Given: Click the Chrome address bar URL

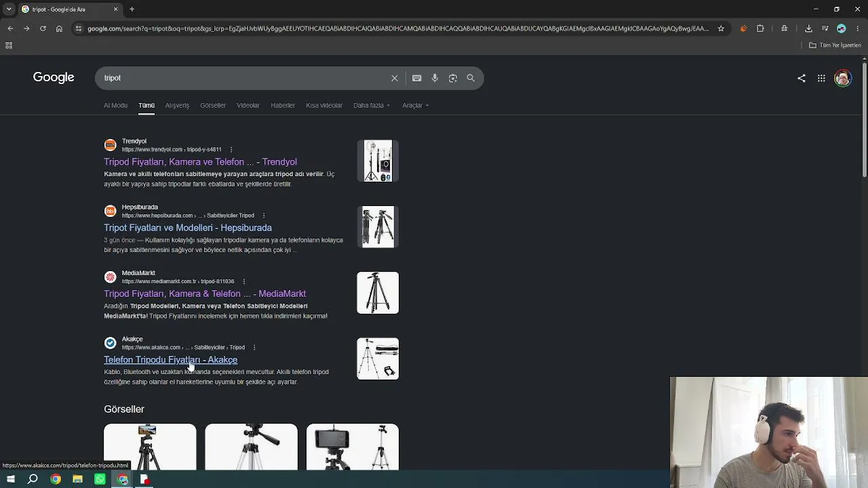Looking at the screenshot, I should pos(398,28).
